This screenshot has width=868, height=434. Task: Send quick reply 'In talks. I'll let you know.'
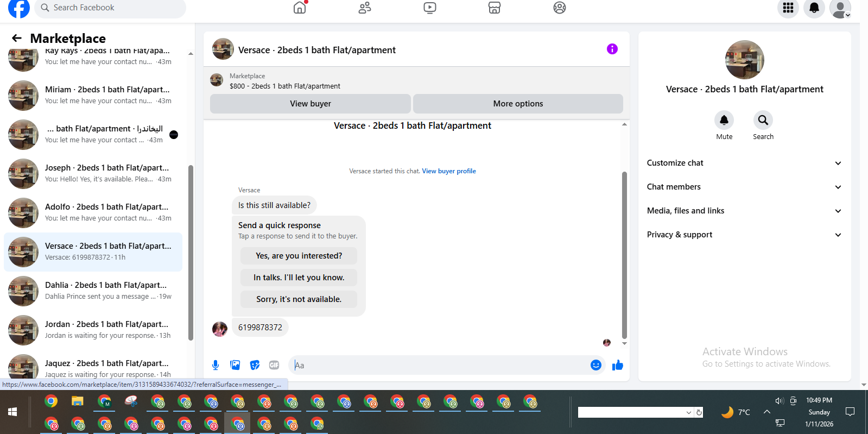pyautogui.click(x=299, y=278)
